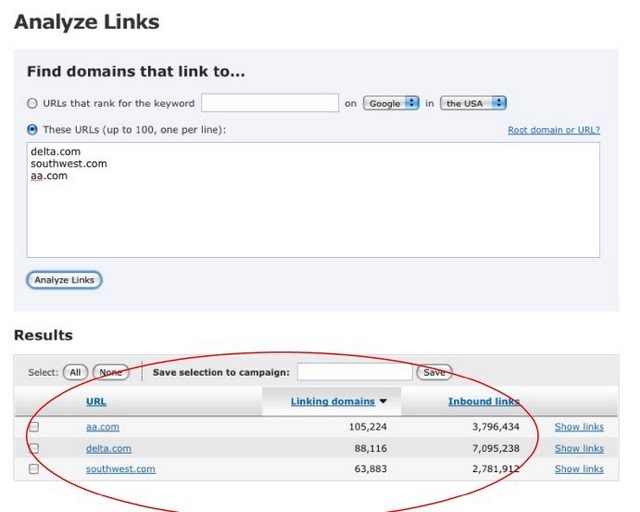This screenshot has width=640, height=512.
Task: Open the 'Root domain or URL?' help link
Action: click(554, 130)
